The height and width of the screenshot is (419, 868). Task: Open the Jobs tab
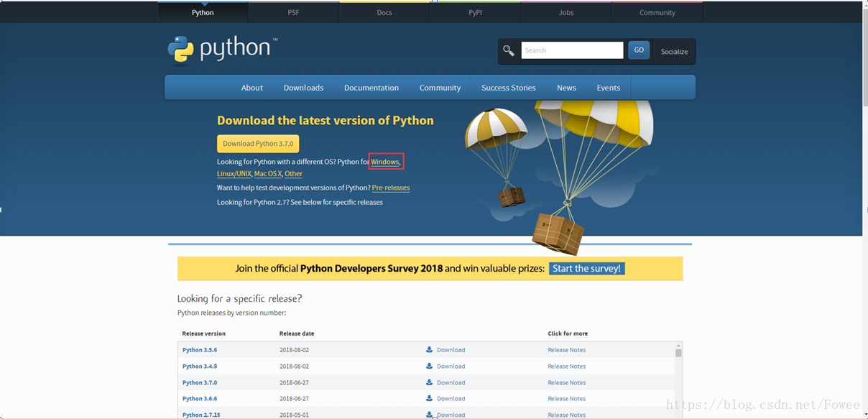click(566, 12)
